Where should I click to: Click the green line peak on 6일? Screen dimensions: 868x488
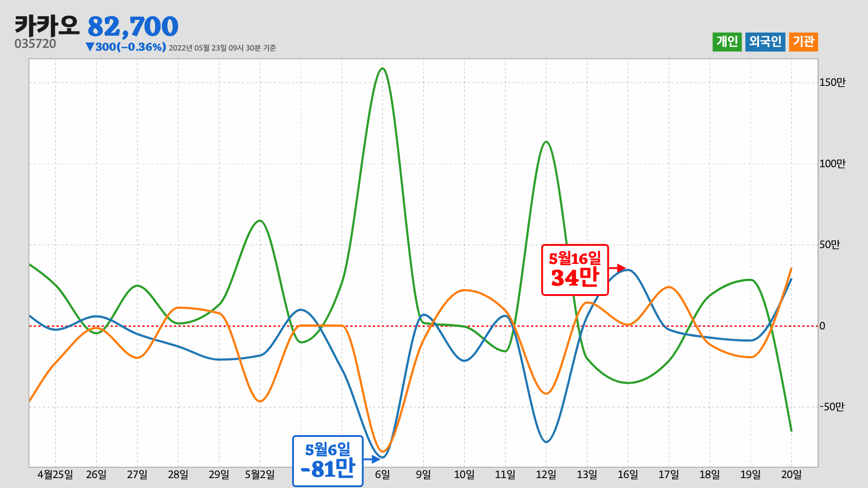pos(383,69)
